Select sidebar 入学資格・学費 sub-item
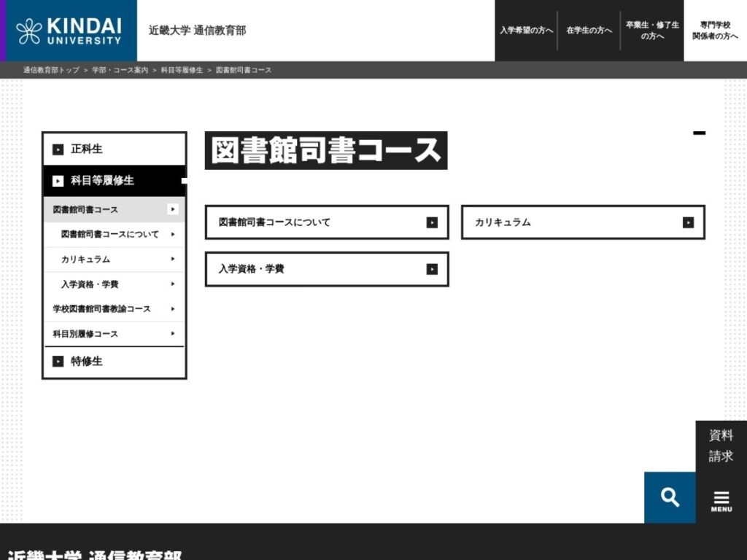Viewport: 747px width, 560px height. click(115, 284)
